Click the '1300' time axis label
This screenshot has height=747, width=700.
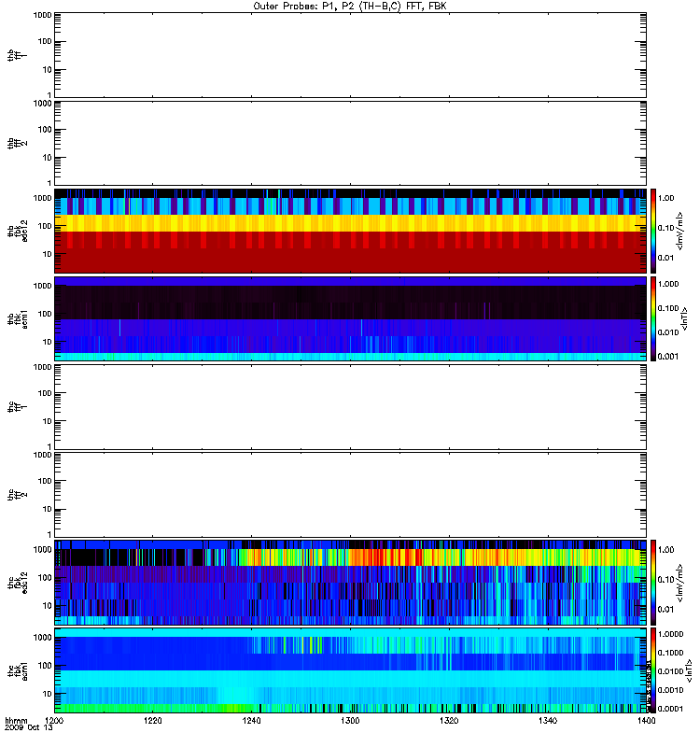pyautogui.click(x=350, y=721)
